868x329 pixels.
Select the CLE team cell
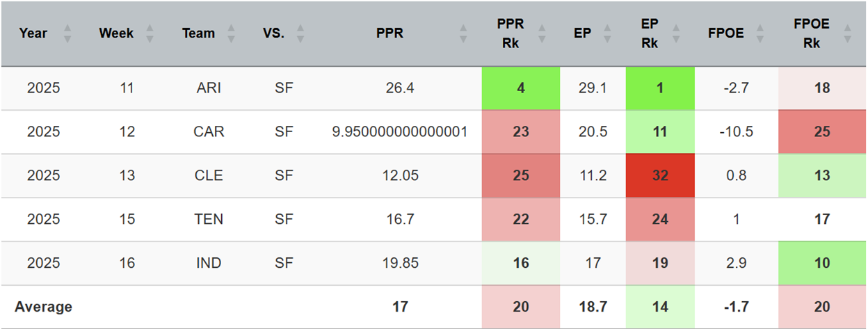click(x=209, y=176)
